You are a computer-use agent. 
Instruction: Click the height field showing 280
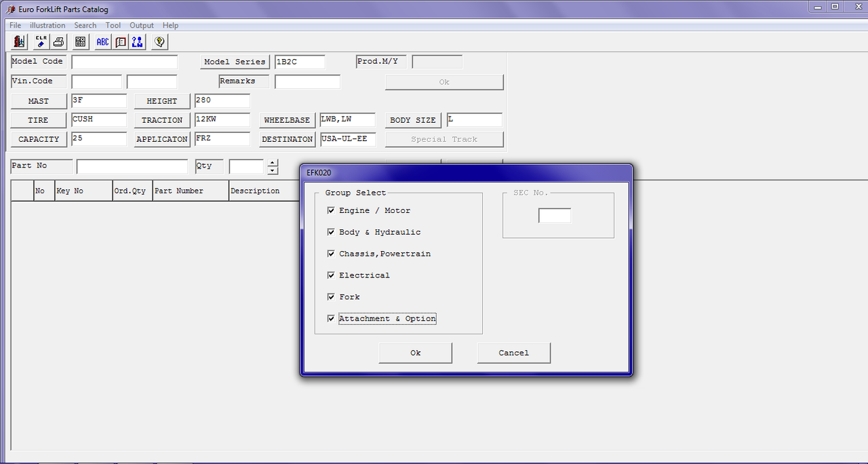(222, 100)
